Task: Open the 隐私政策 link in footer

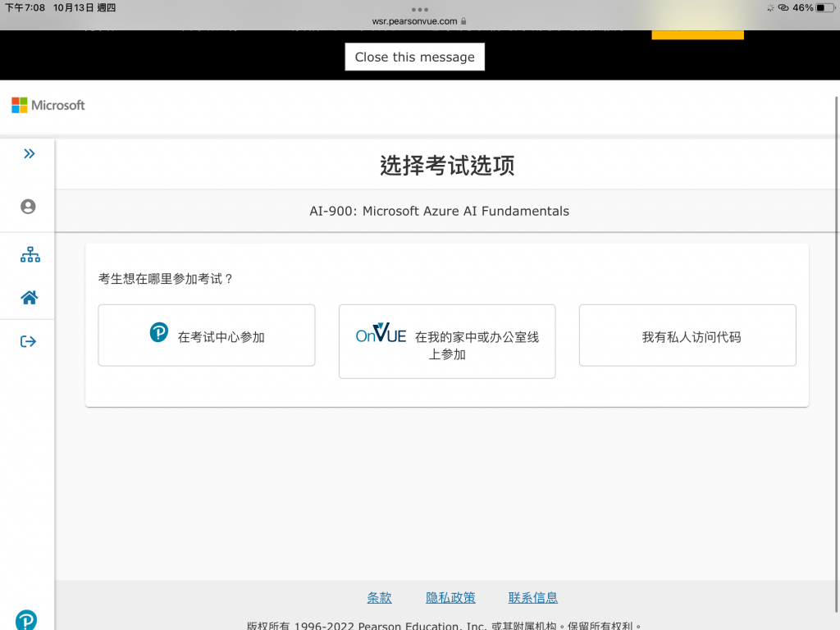Action: [x=450, y=598]
